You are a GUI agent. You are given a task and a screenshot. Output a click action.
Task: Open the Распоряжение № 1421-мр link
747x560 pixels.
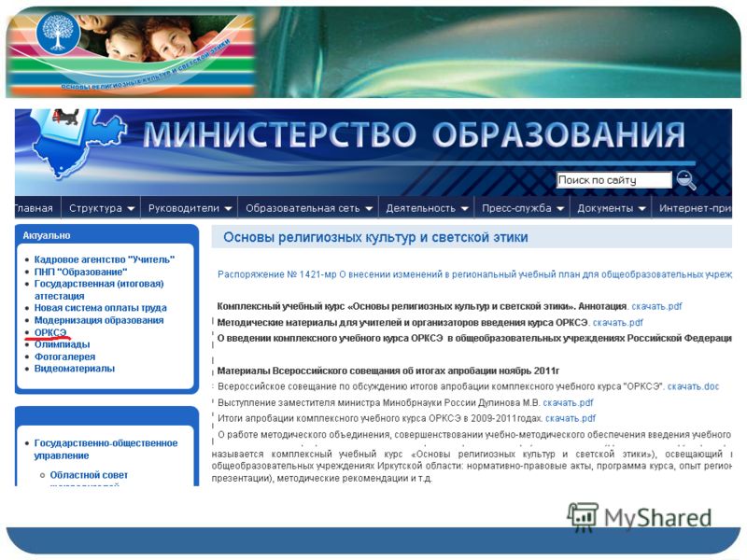[474, 274]
